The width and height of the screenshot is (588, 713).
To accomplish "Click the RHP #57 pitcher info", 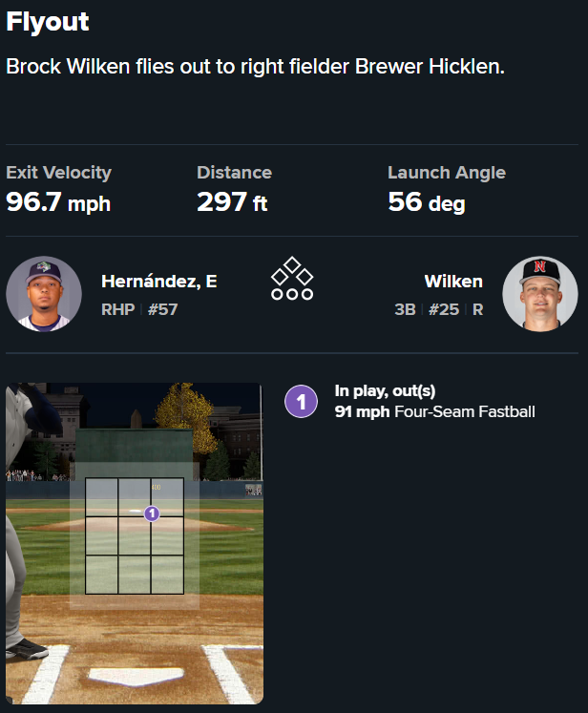I will 139,309.
